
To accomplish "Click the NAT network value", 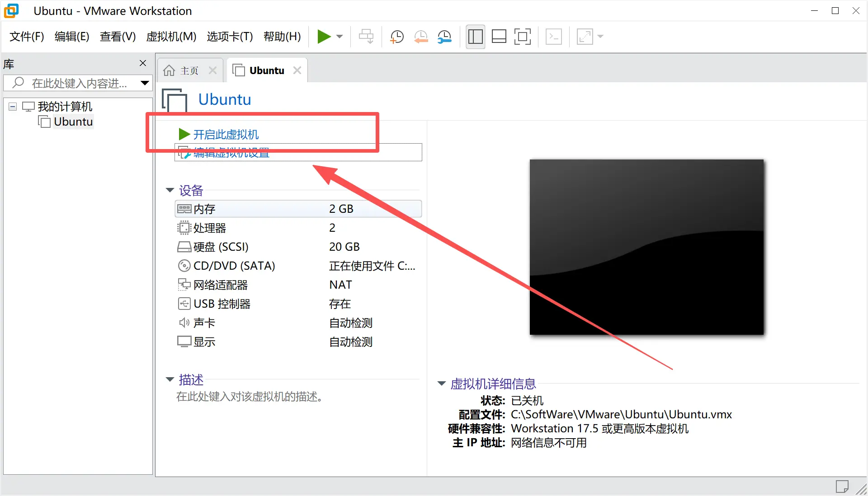I will 340,285.
